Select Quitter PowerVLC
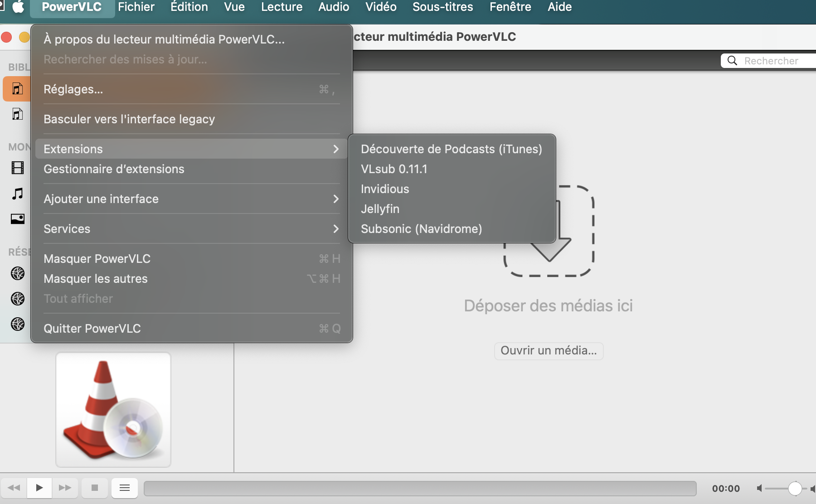Viewport: 816px width, 504px height. 191,329
